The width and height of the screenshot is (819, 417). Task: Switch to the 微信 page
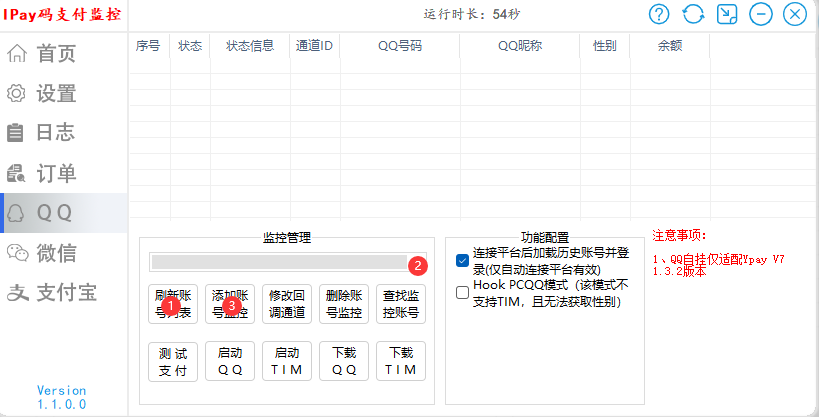(x=56, y=253)
